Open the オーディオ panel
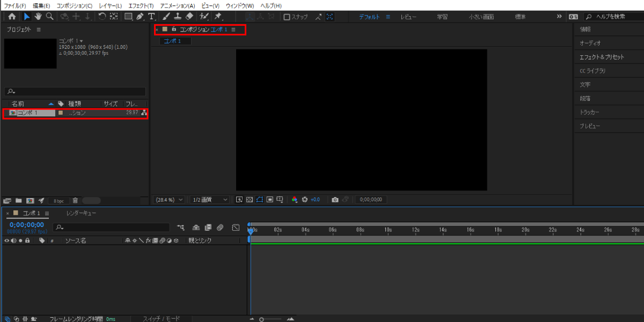 590,43
